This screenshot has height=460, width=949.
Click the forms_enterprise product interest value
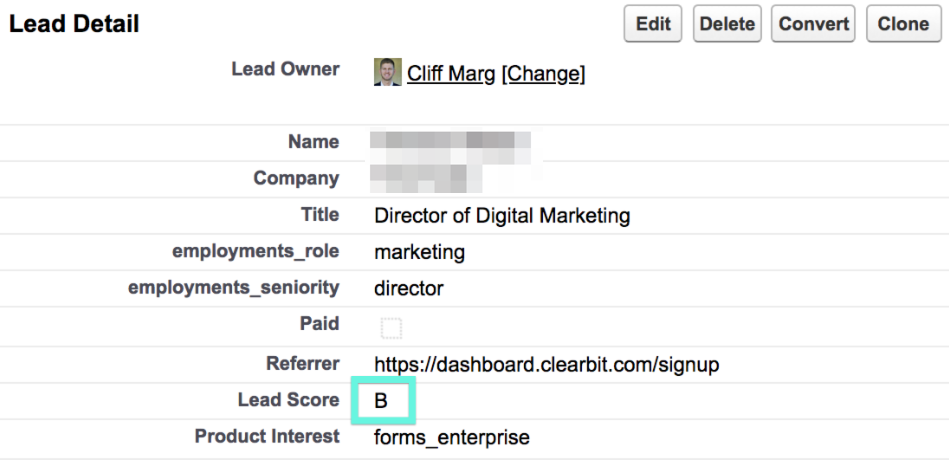[452, 437]
